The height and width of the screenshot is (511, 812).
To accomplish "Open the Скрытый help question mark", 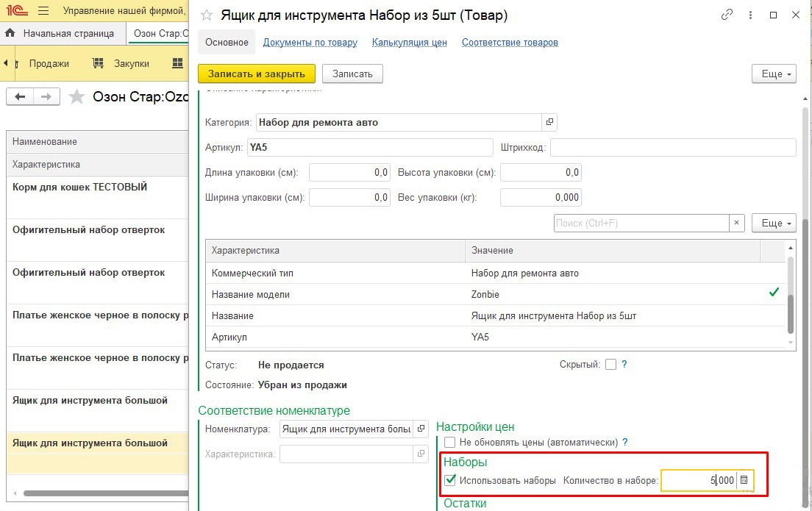I will tap(624, 364).
